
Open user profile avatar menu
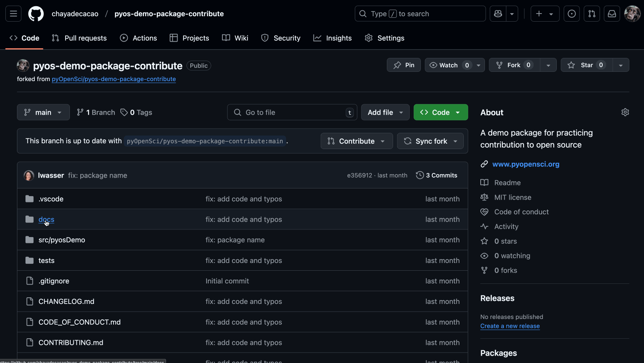[x=632, y=14]
